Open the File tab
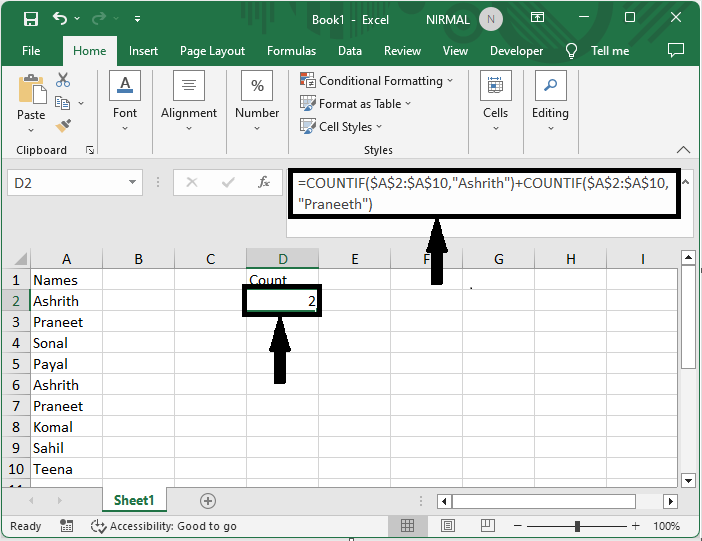The height and width of the screenshot is (541, 702). [x=31, y=51]
